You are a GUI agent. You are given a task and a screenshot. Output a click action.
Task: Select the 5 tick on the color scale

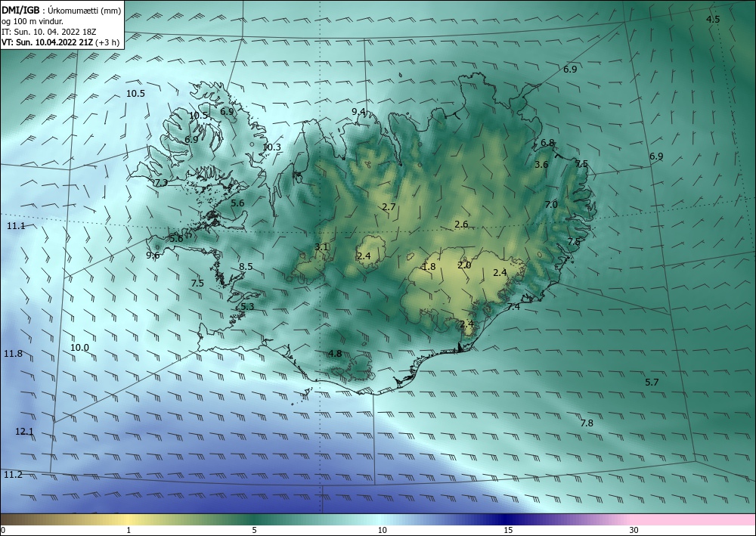[x=254, y=530]
